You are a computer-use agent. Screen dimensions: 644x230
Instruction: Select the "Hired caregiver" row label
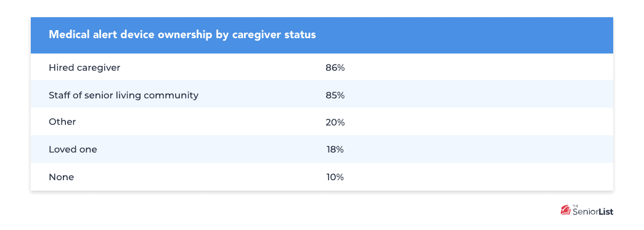point(84,68)
